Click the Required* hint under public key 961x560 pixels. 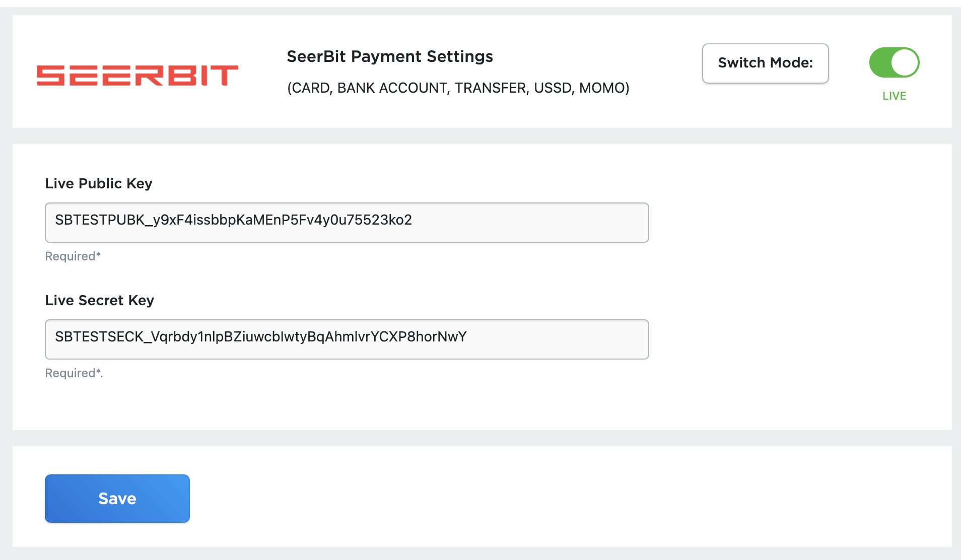[x=73, y=256]
